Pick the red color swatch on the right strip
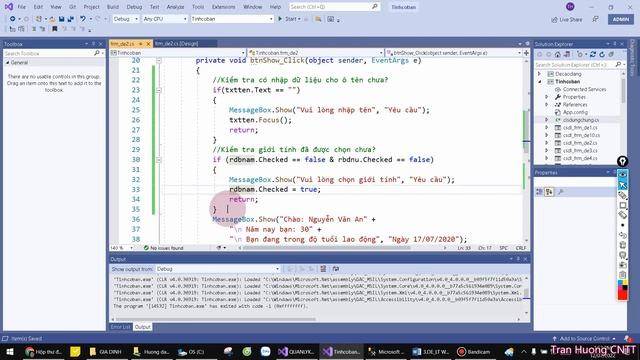640x360 pixels. tap(622, 296)
